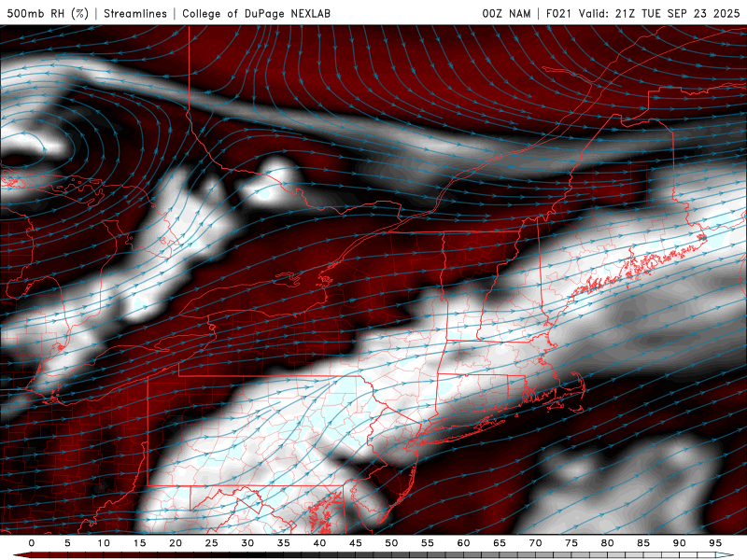Click the 85 label on the colorbar

643,543
